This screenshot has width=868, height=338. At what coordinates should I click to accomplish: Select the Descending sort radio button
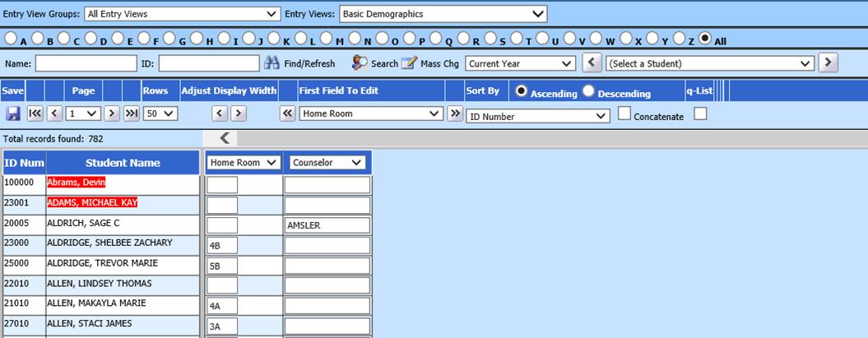click(x=588, y=92)
